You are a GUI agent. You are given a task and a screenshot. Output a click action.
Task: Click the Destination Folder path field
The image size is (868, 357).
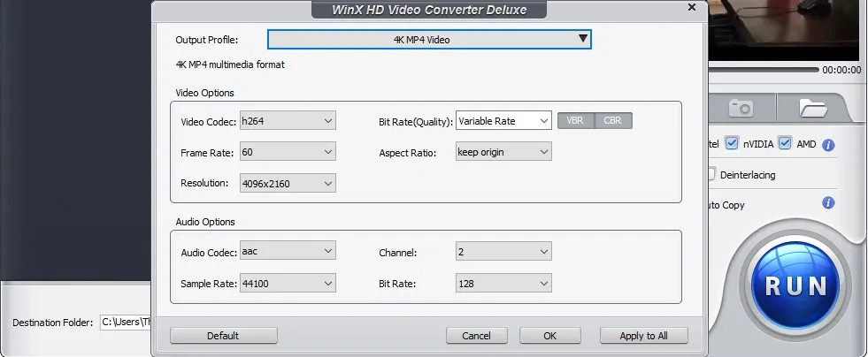coord(126,323)
